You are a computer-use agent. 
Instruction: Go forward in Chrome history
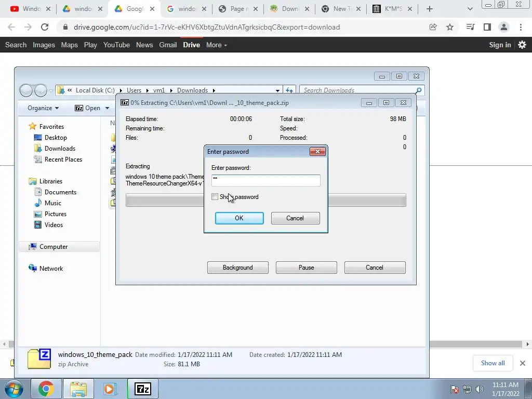[x=28, y=27]
